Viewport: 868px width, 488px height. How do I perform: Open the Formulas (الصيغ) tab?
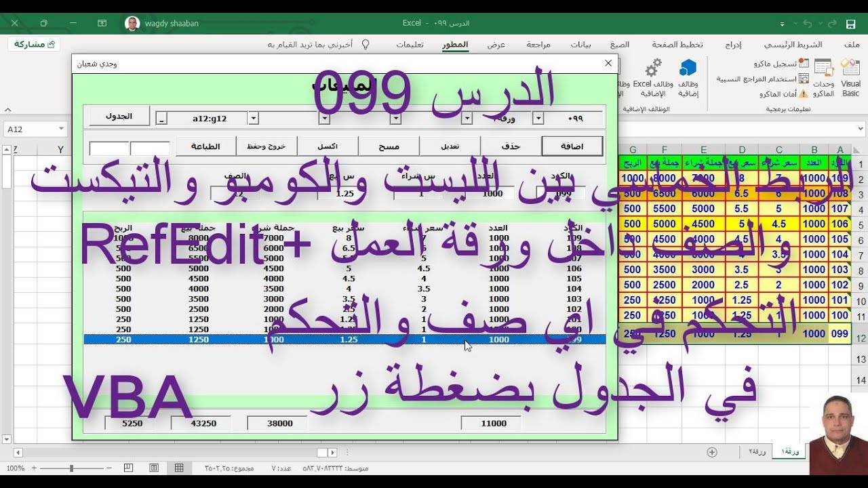(619, 45)
